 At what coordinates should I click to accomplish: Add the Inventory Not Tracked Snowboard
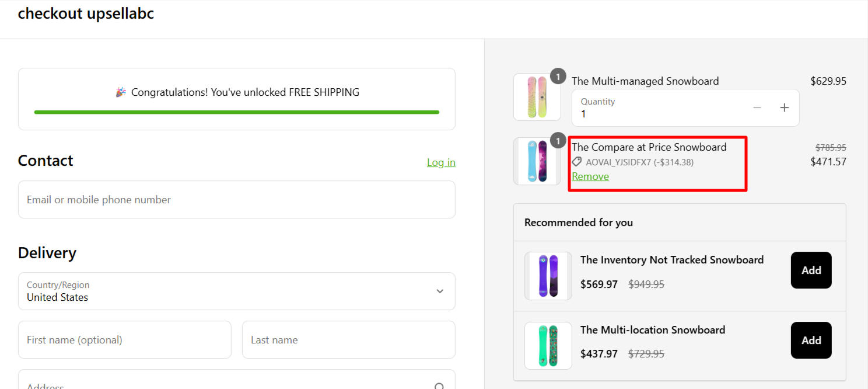click(x=811, y=270)
